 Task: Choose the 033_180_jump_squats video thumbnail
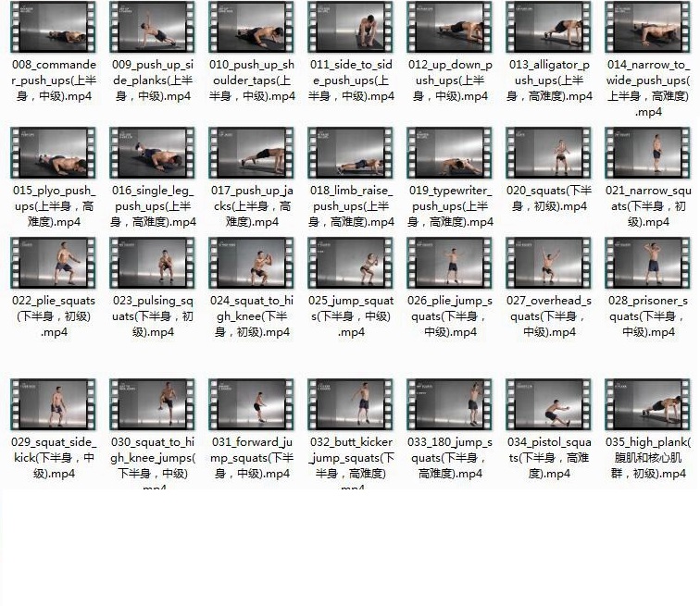tap(450, 403)
